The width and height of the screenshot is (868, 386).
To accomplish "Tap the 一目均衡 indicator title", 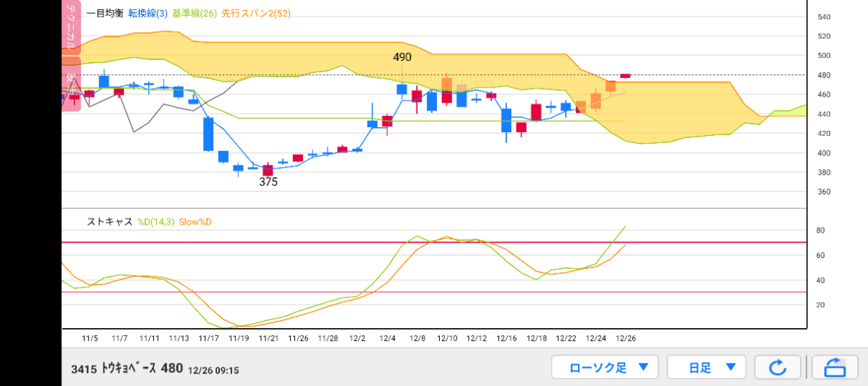I will click(x=105, y=14).
